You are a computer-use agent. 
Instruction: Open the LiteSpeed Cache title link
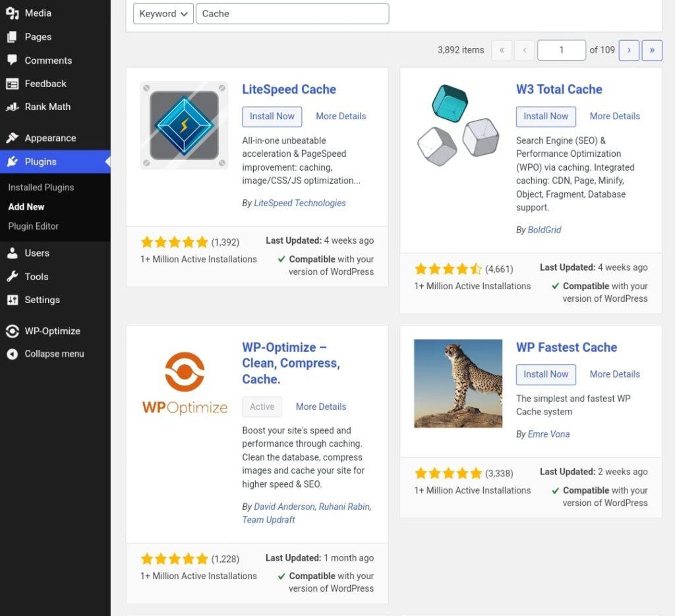pyautogui.click(x=289, y=90)
